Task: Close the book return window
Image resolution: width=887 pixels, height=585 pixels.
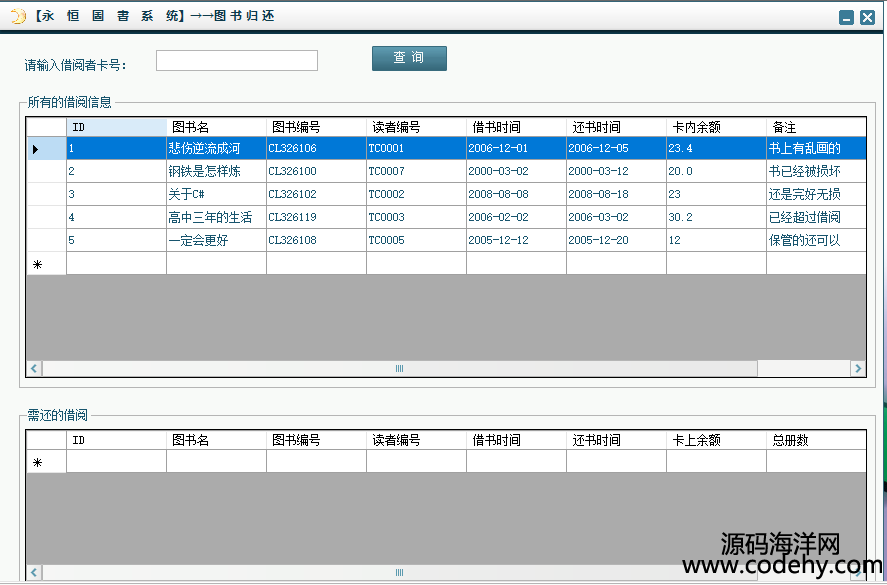Action: tap(867, 17)
